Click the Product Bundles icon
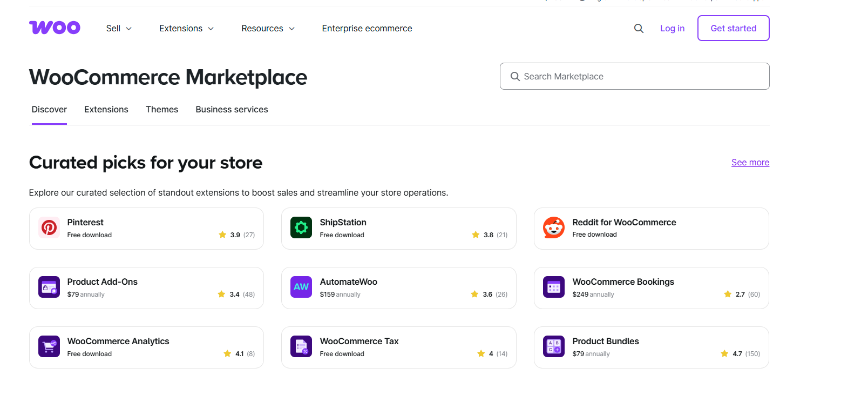Screen dimensions: 868x395 554,346
